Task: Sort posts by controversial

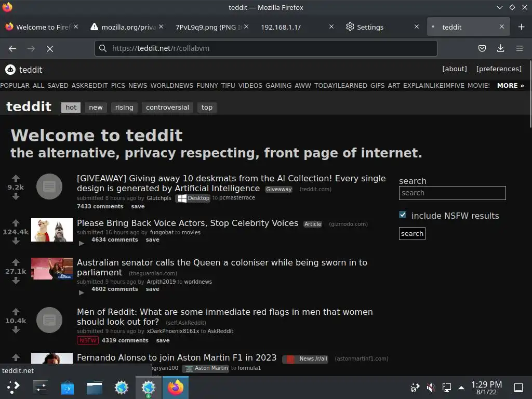Action: [x=168, y=107]
